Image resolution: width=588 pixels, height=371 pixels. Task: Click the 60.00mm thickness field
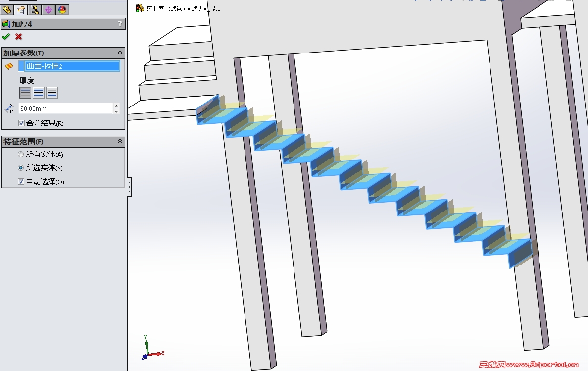[x=66, y=108]
